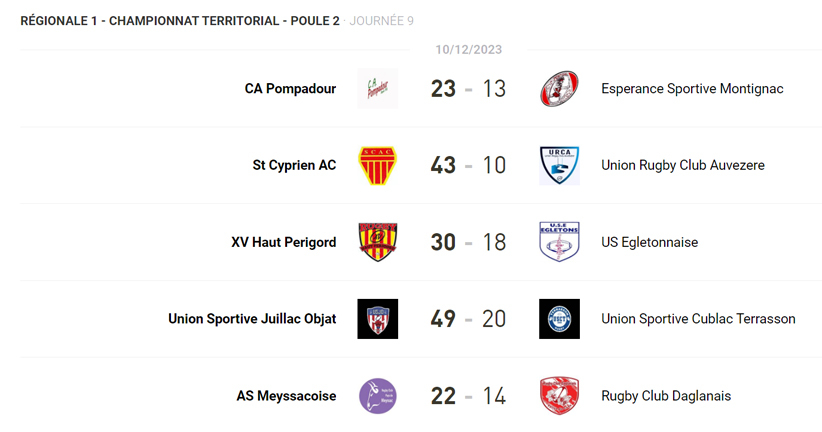The height and width of the screenshot is (432, 822).
Task: Click the AS Meyssacoise purple logo
Action: [377, 396]
